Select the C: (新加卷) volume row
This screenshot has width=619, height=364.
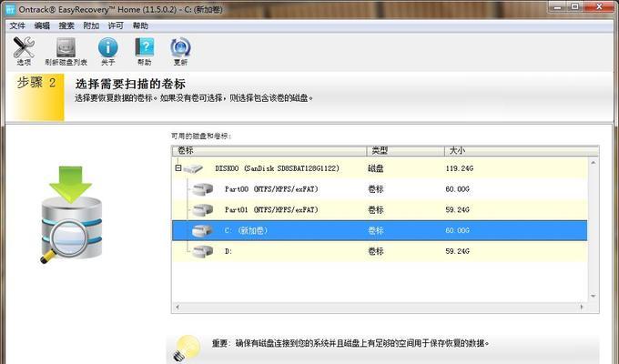(x=380, y=230)
